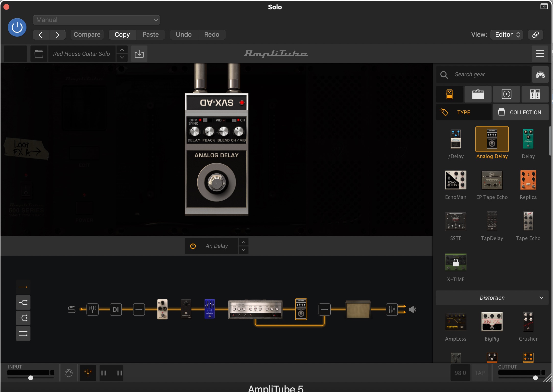Select the EP Tape Echo unit
This screenshot has height=392, width=553.
492,180
